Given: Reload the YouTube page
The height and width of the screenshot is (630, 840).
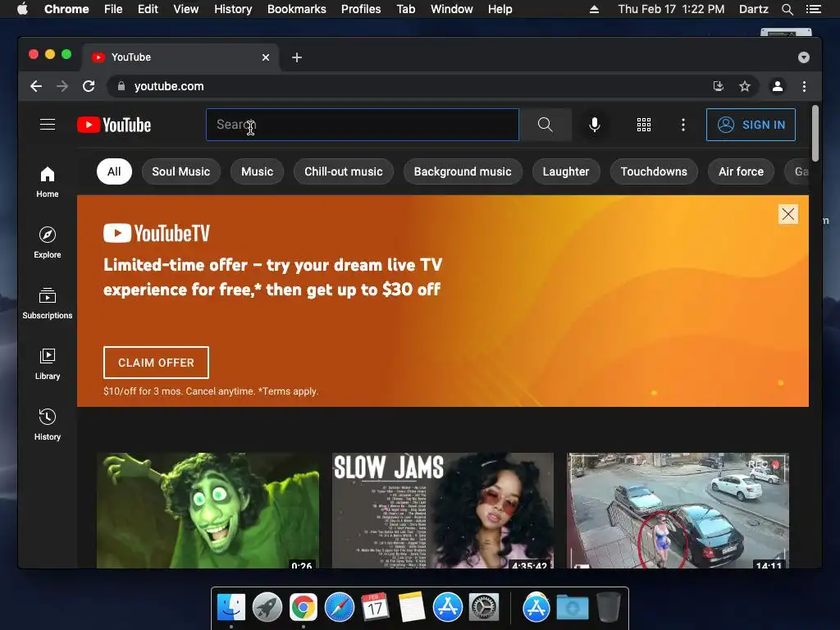Looking at the screenshot, I should point(89,86).
